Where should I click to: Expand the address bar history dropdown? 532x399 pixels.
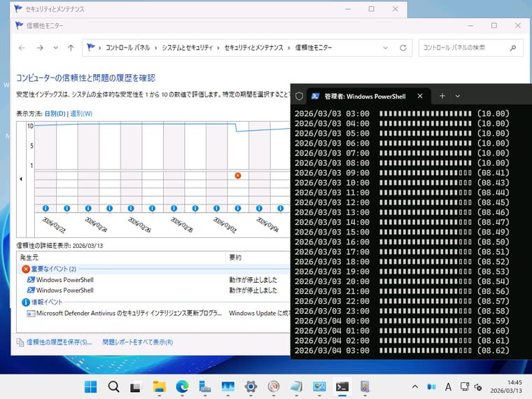tap(386, 48)
